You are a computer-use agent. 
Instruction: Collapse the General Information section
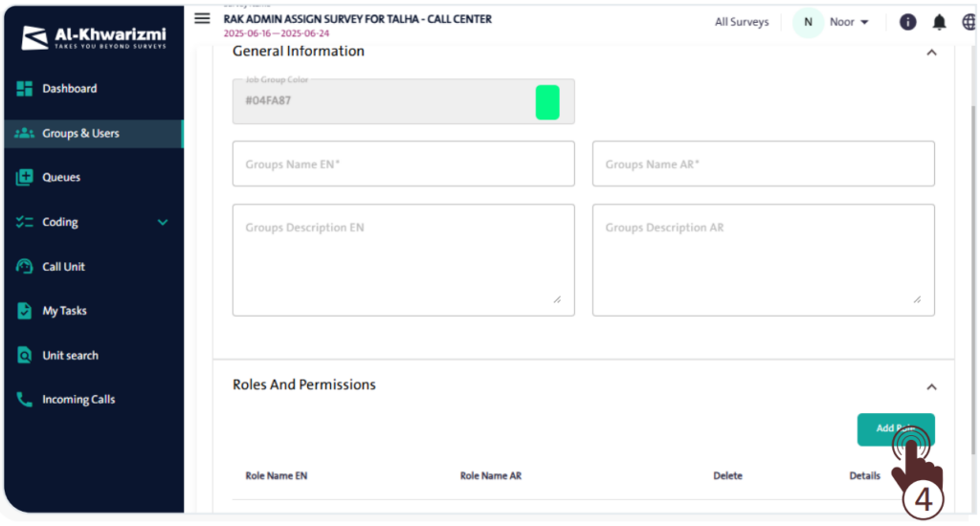pyautogui.click(x=931, y=53)
